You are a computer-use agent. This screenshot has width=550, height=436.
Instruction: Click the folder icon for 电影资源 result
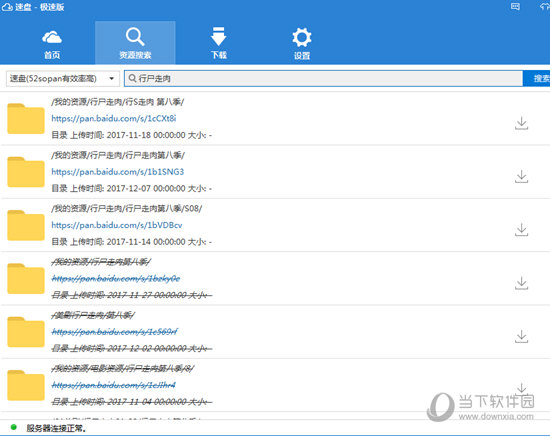26,385
